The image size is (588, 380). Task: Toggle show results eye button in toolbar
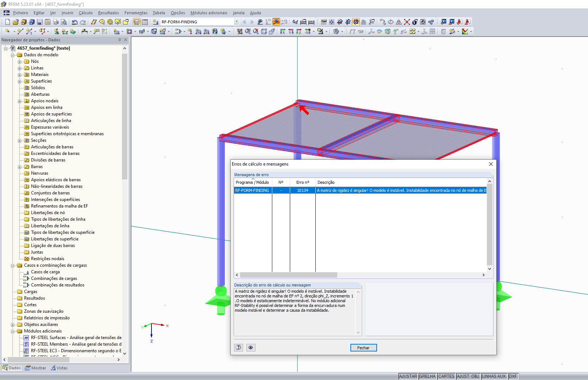(x=276, y=22)
